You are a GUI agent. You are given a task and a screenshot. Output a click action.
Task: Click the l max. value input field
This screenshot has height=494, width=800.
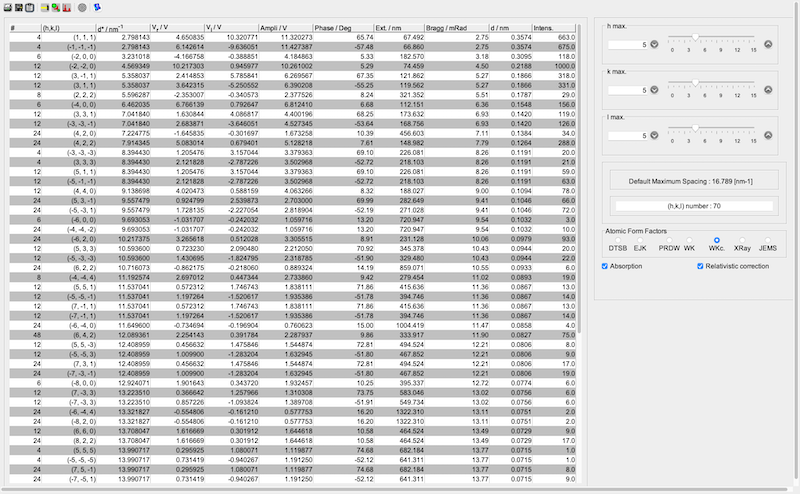pos(628,136)
